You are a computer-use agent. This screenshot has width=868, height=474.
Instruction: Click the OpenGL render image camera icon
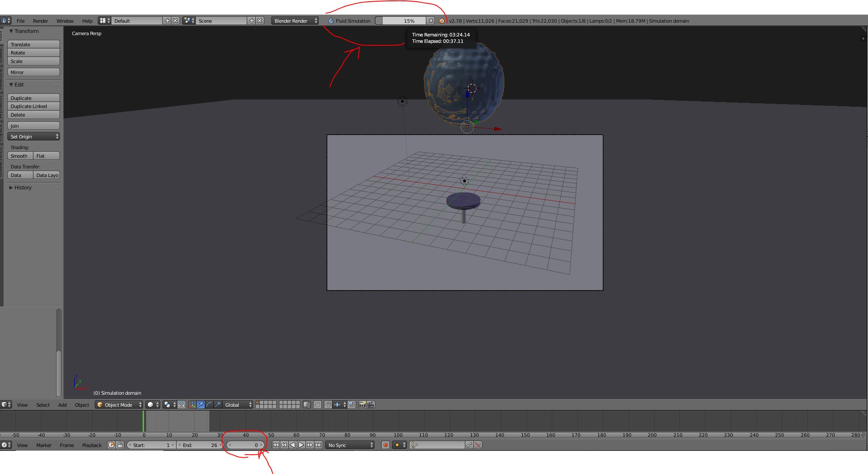pos(362,405)
